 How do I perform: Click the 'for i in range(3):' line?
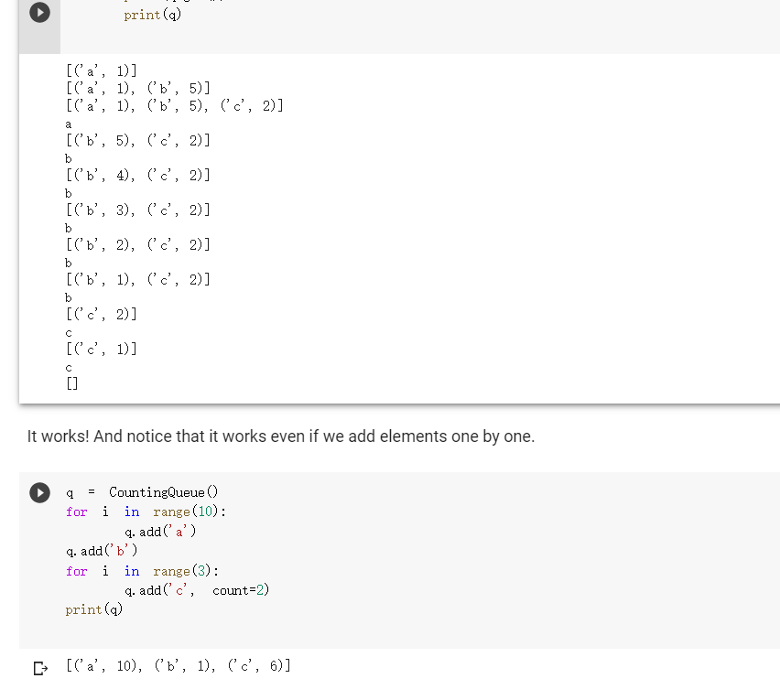pos(142,571)
